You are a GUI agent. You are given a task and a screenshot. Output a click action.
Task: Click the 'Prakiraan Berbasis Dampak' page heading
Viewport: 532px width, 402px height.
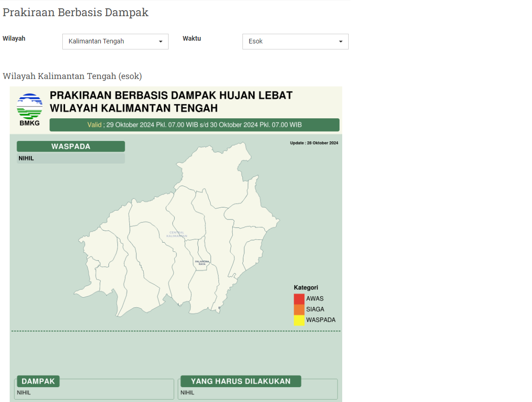[x=76, y=12]
